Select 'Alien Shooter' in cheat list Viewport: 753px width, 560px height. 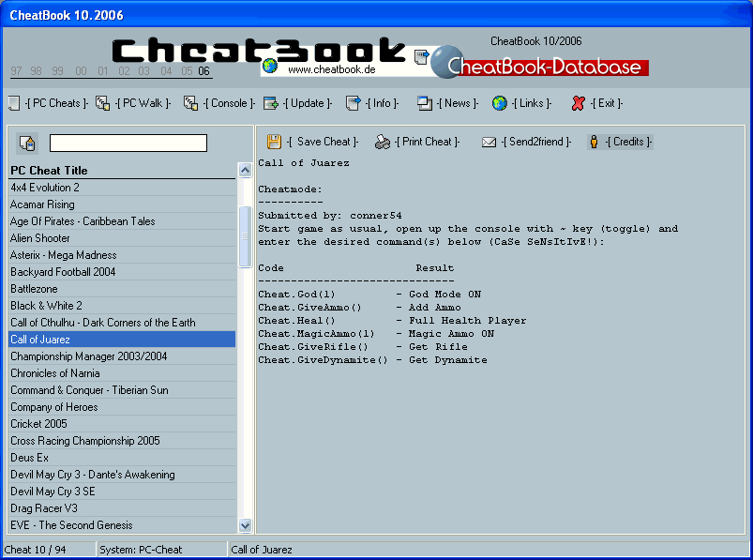[x=122, y=238]
